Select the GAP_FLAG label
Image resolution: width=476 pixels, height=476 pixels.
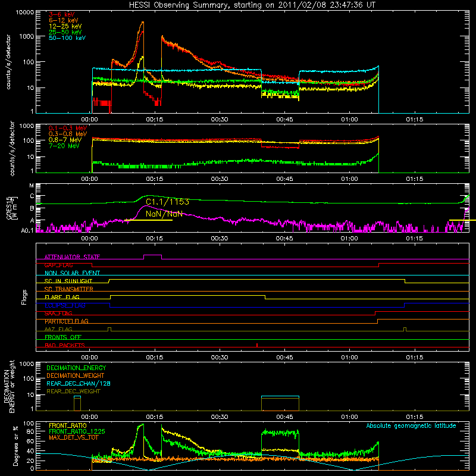click(x=58, y=265)
